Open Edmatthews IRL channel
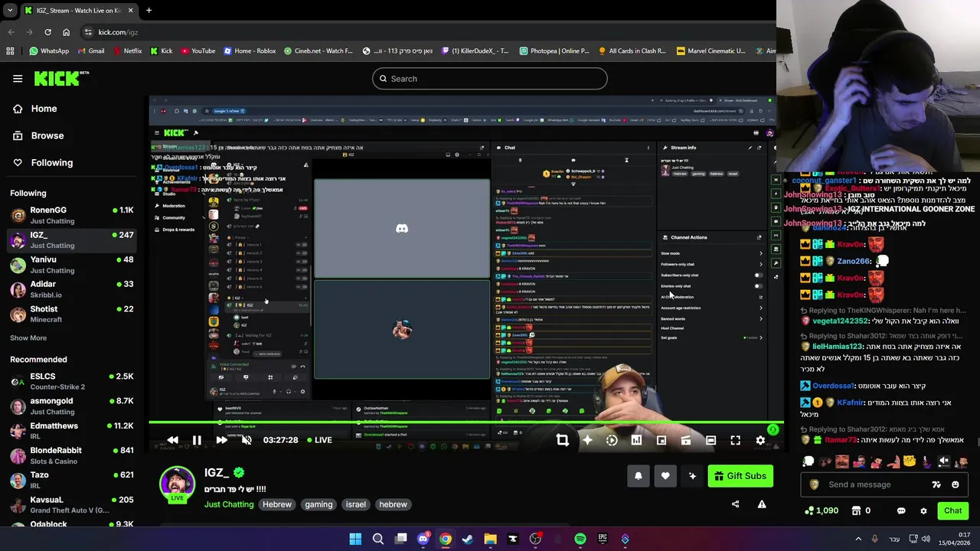Screen dimensions: 980x551 pyautogui.click(x=73, y=431)
